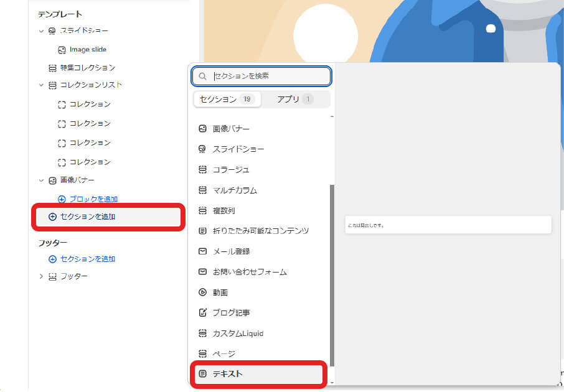The image size is (564, 392).
Task: Collapse the 画像バナー sidebar section
Action: click(x=41, y=180)
